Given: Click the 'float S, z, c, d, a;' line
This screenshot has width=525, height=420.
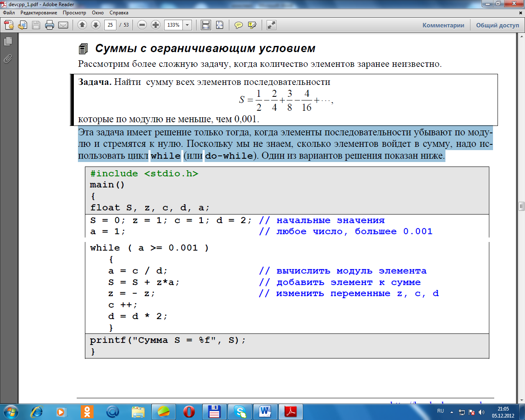Looking at the screenshot, I should [150, 208].
